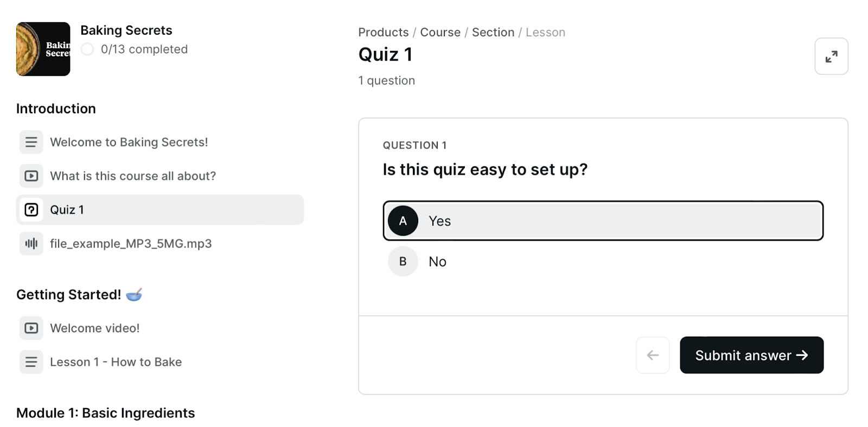This screenshot has width=868, height=427.
Task: Click the fullscreen expand icon
Action: 831,56
